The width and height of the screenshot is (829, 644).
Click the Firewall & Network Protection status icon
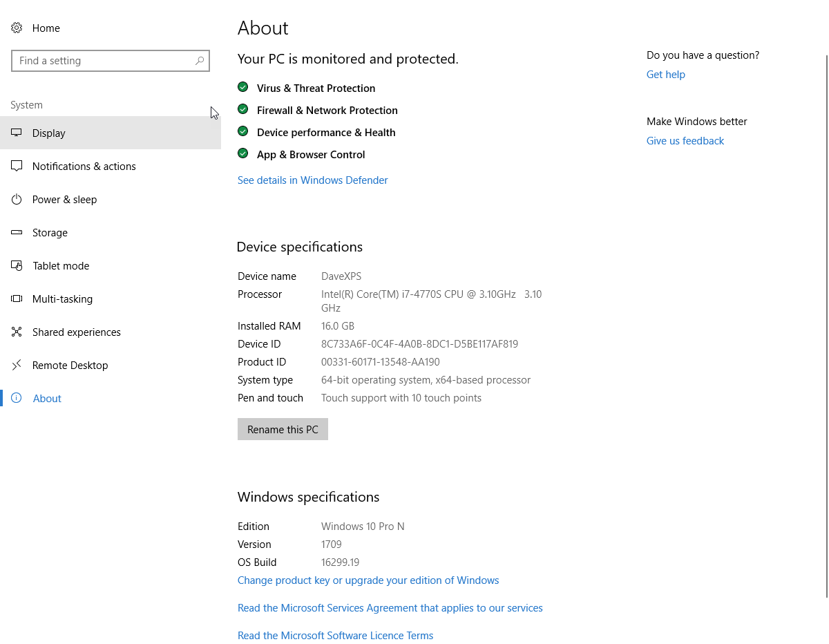(242, 108)
